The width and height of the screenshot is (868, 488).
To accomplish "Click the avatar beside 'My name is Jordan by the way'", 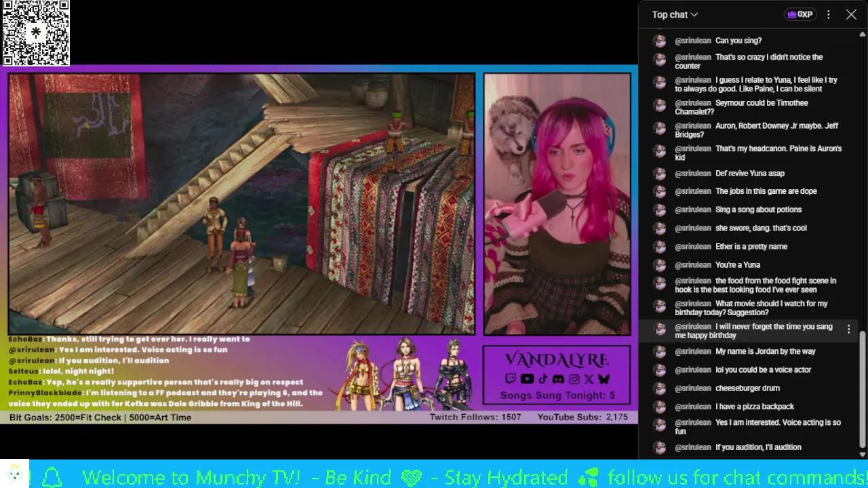I will pos(659,352).
